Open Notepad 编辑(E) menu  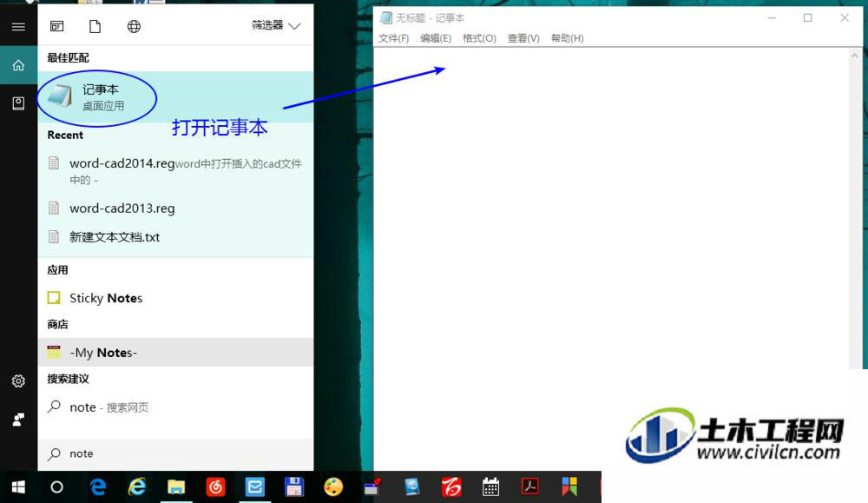436,38
